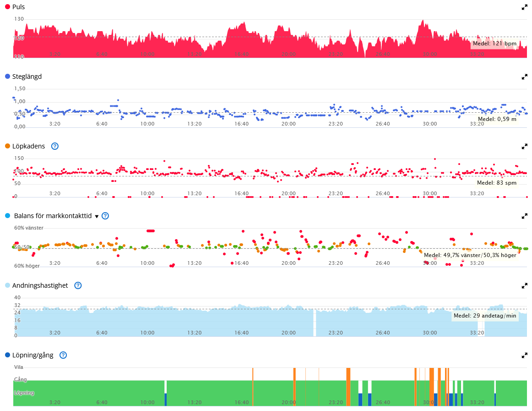Click the 'Medel: 121 bpm' label
Viewport: 532px width, 411px height.
coord(494,44)
